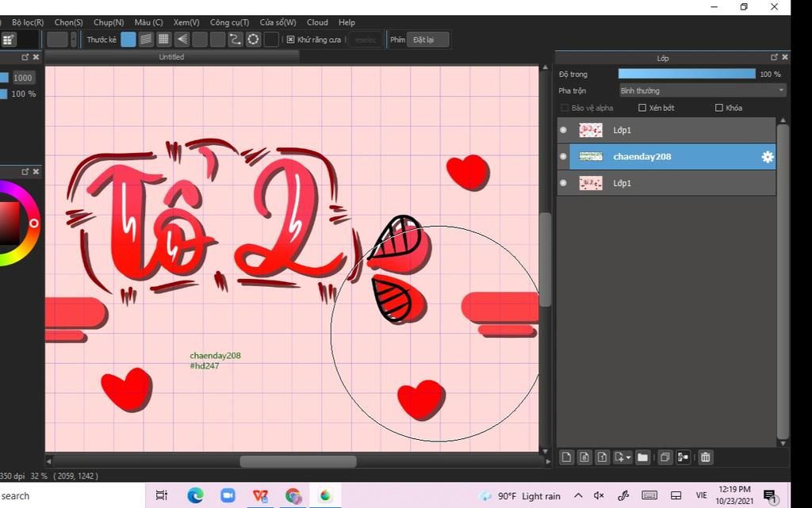The width and height of the screenshot is (812, 508).
Task: Open the Pha trộn blend mode dropdown
Action: point(703,90)
